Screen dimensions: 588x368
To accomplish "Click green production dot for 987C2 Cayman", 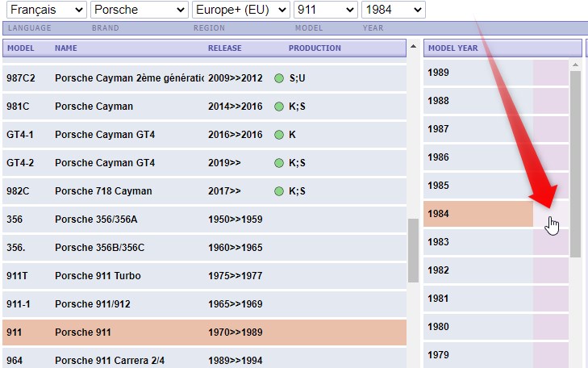I will [x=278, y=78].
